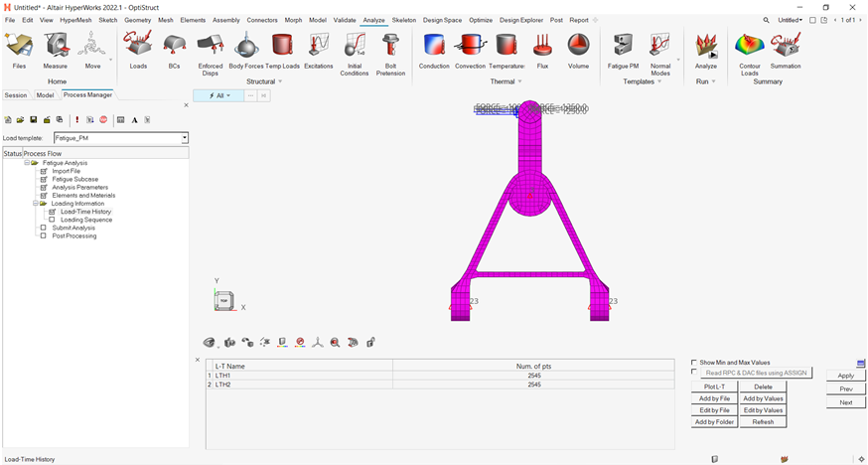Enable Show Min and Max Values

[694, 363]
